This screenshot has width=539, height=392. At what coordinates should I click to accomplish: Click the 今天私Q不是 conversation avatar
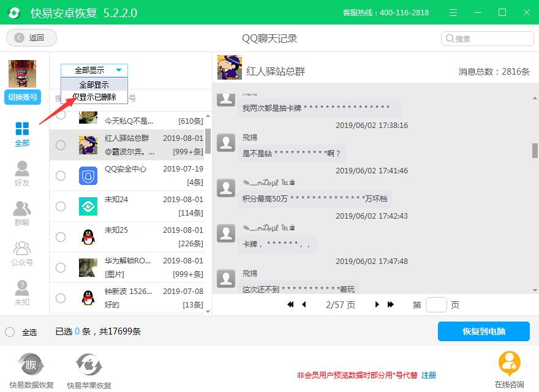click(88, 117)
